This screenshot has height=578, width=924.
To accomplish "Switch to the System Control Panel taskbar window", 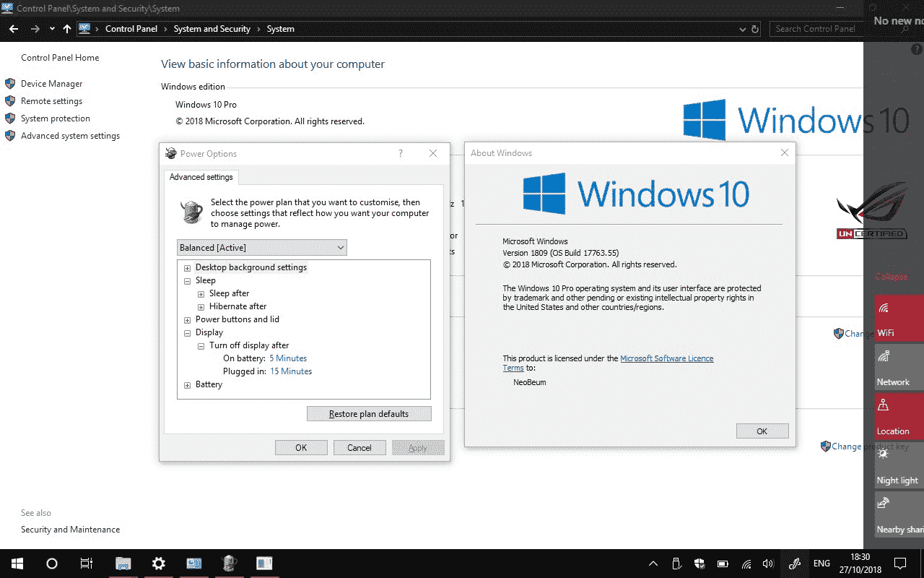I will tap(193, 564).
